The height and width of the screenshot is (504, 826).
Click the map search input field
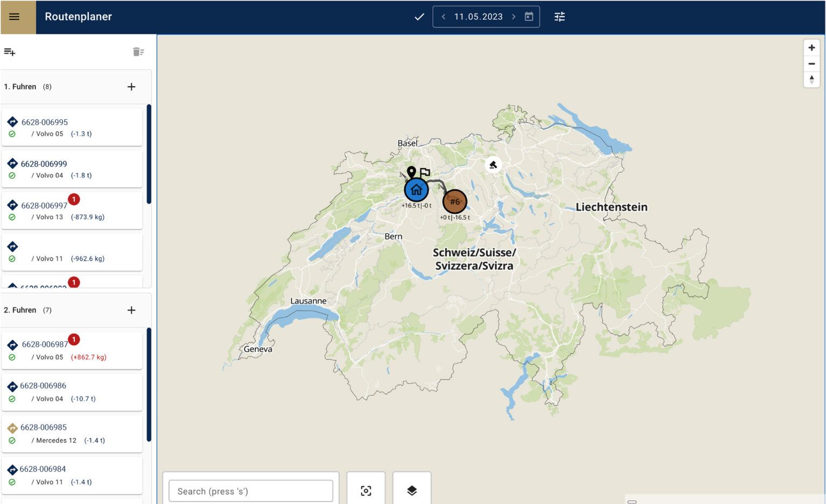point(251,491)
